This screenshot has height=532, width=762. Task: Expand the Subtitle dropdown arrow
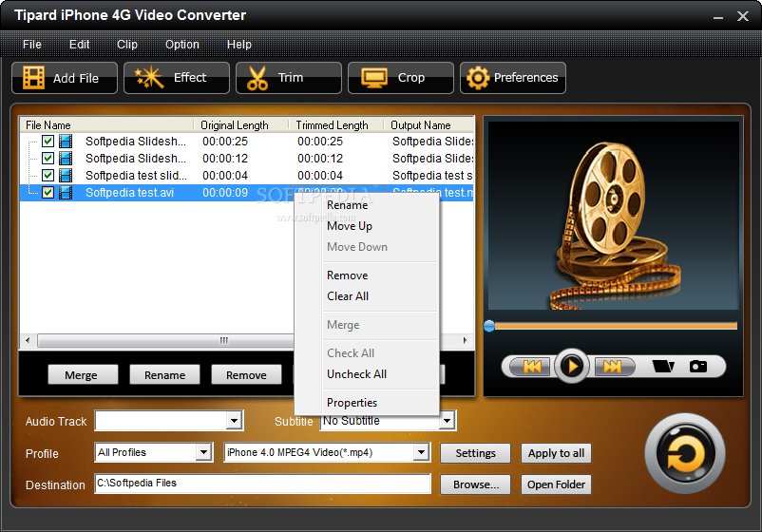point(448,421)
